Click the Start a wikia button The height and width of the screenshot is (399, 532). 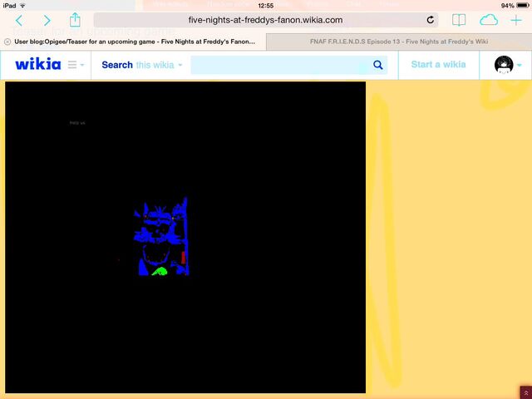438,65
